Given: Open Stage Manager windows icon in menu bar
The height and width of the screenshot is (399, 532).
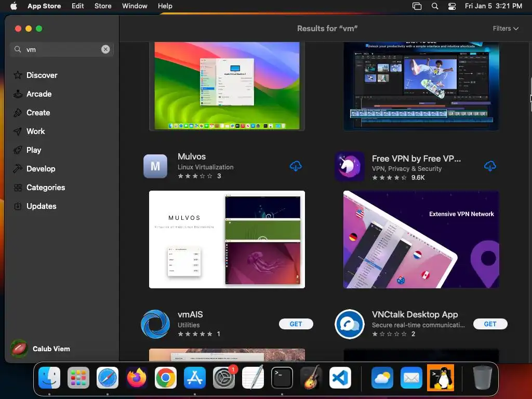Looking at the screenshot, I should (417, 6).
